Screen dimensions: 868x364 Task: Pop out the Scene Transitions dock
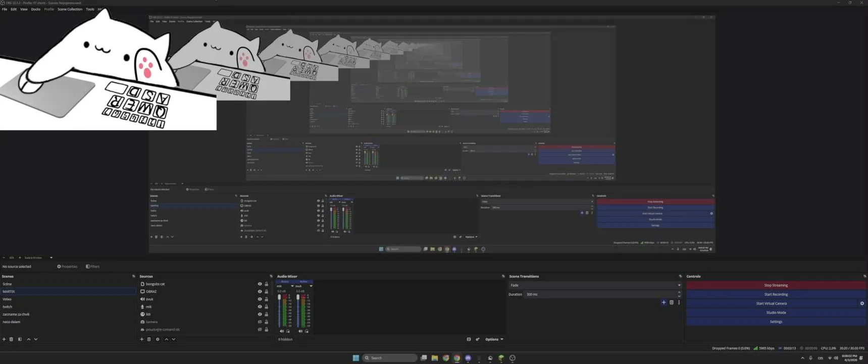[x=680, y=277]
